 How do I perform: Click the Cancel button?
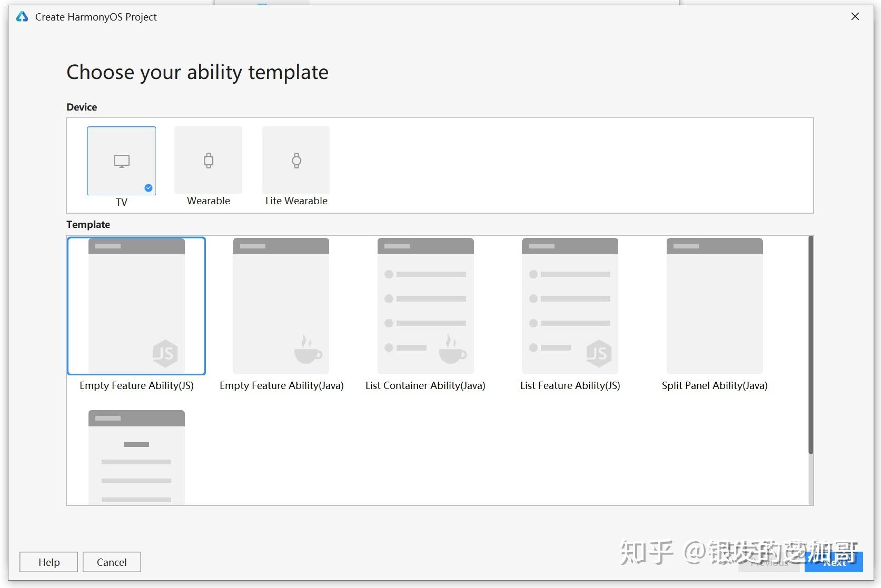point(112,562)
